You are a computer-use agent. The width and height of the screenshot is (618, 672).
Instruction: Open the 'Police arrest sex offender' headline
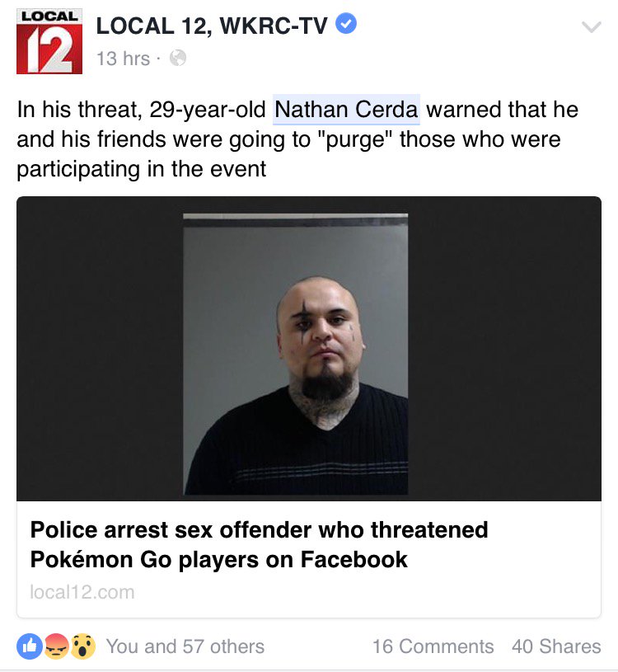259,529
